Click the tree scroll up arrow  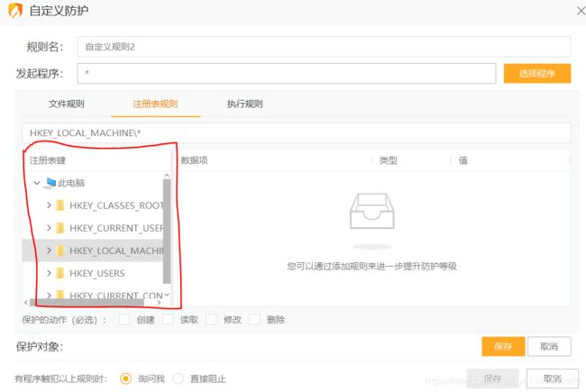(167, 175)
